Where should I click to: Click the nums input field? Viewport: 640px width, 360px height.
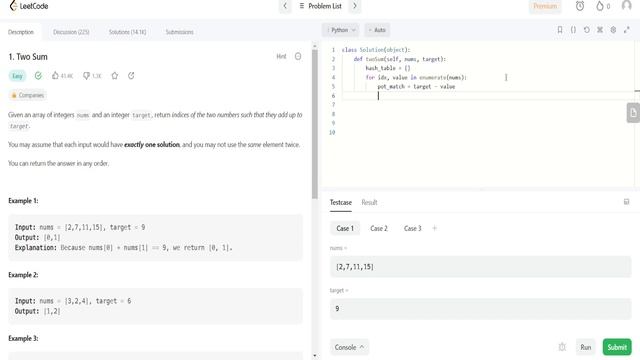click(x=480, y=267)
